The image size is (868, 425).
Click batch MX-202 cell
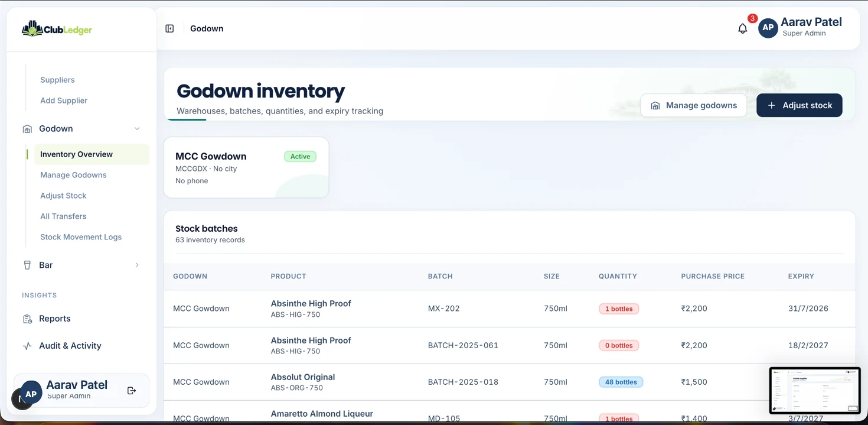444,309
